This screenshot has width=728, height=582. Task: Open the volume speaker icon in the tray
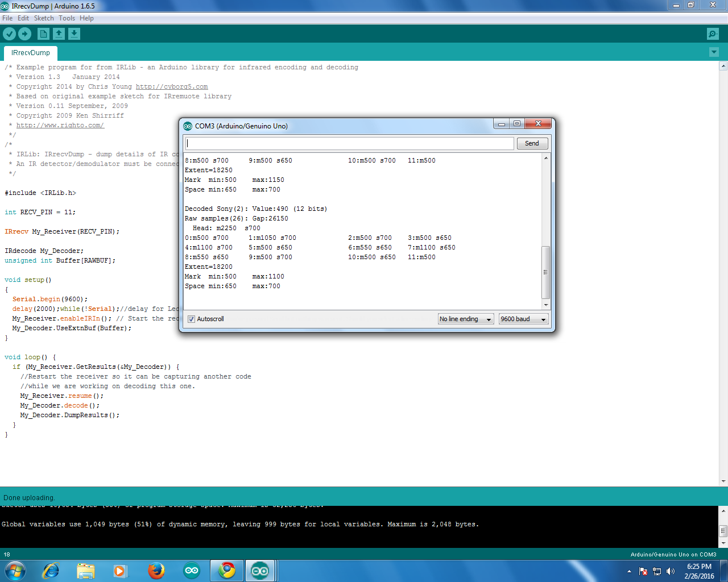(671, 571)
